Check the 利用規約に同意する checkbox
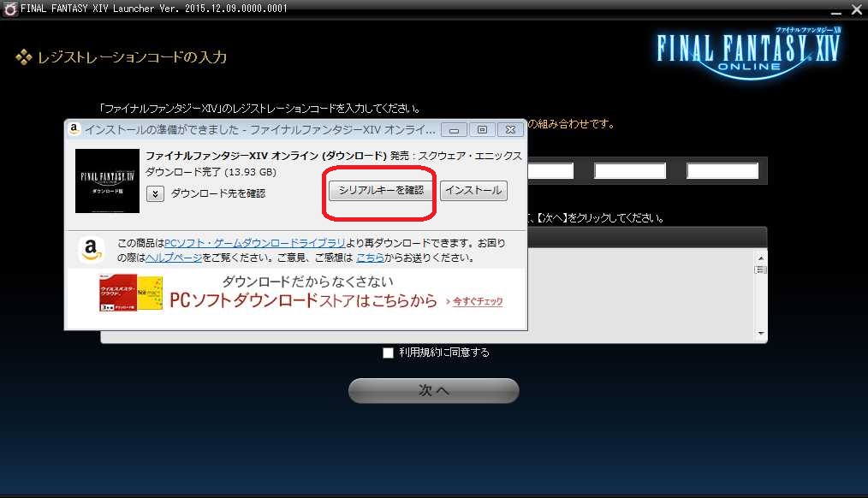This screenshot has height=498, width=868. (x=388, y=353)
